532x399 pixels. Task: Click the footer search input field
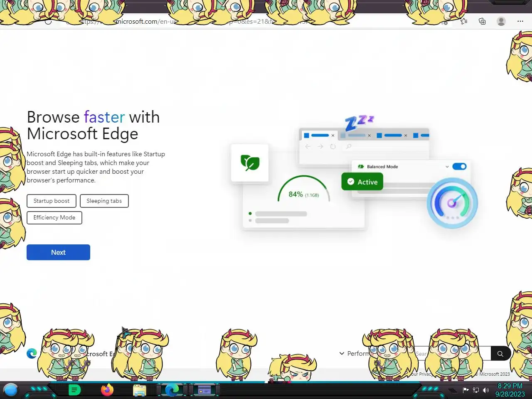point(452,354)
